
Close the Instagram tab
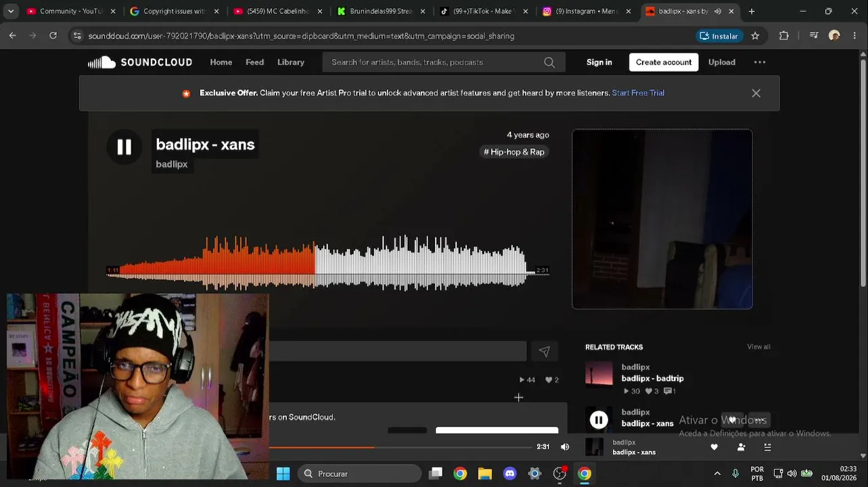628,11
